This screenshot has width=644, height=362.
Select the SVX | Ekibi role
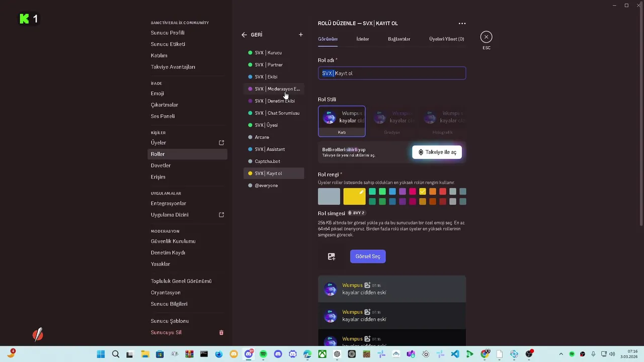click(x=274, y=77)
